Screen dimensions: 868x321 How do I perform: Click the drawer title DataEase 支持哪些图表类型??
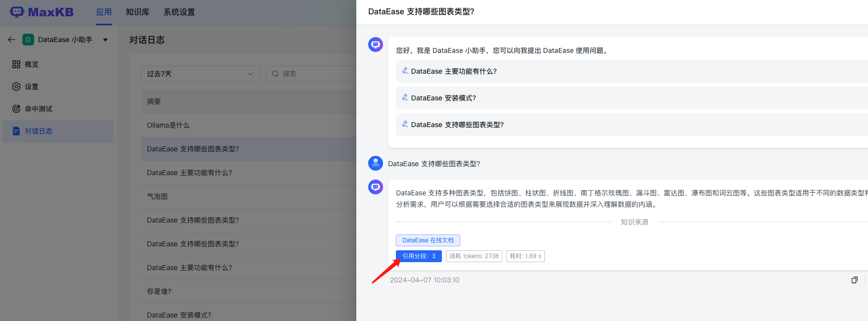point(421,11)
